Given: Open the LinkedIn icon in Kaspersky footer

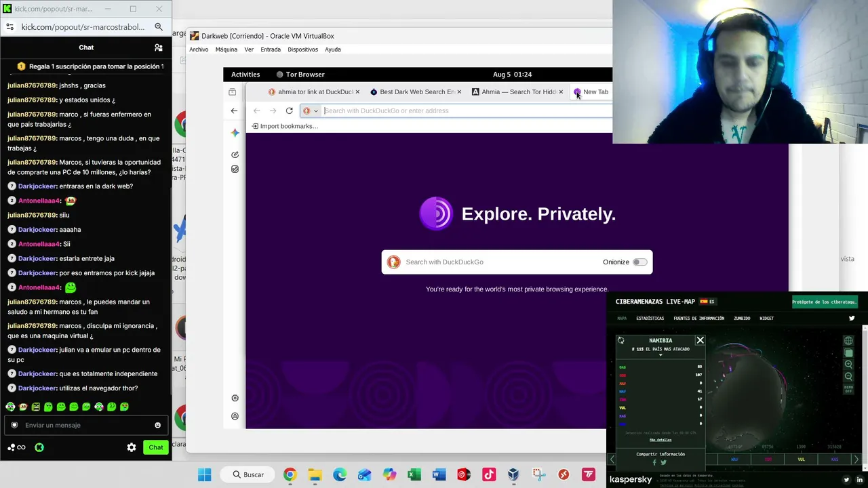Looking at the screenshot, I should [860, 480].
